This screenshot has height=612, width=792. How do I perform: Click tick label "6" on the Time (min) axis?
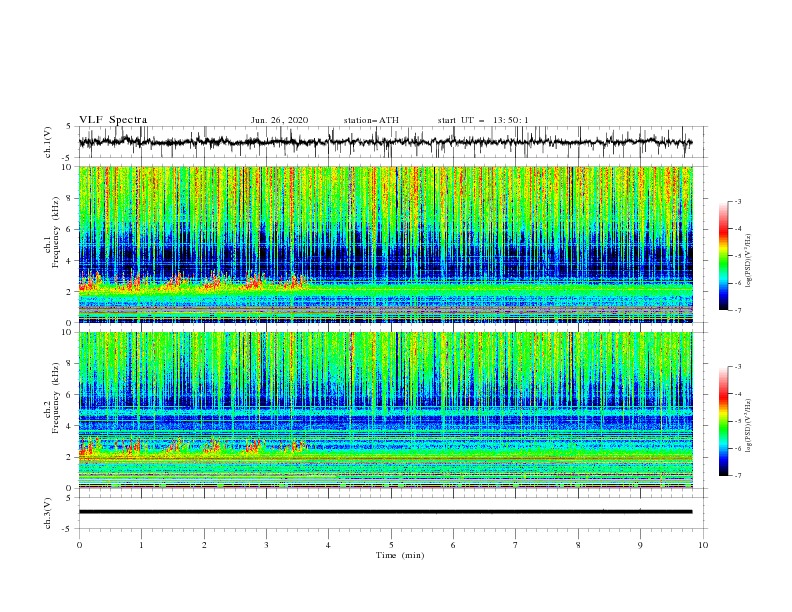pyautogui.click(x=453, y=545)
